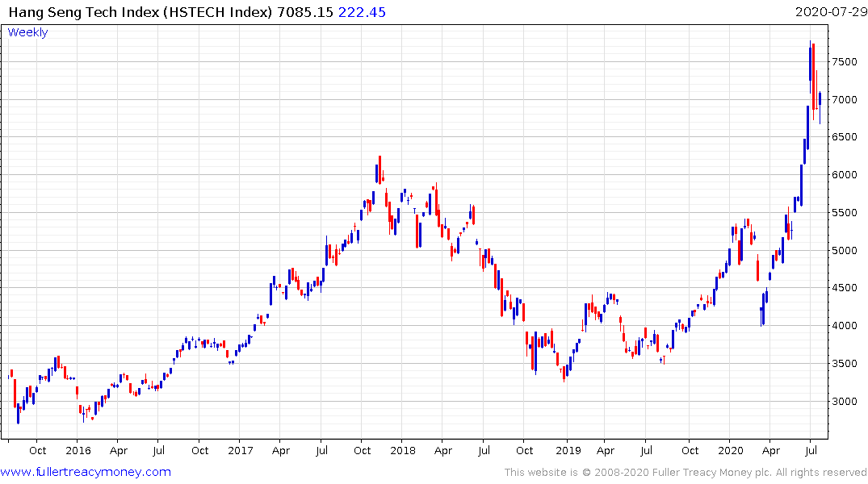Viewport: 868px width, 484px height.
Task: Click the 6500 price axis label
Action: [845, 137]
